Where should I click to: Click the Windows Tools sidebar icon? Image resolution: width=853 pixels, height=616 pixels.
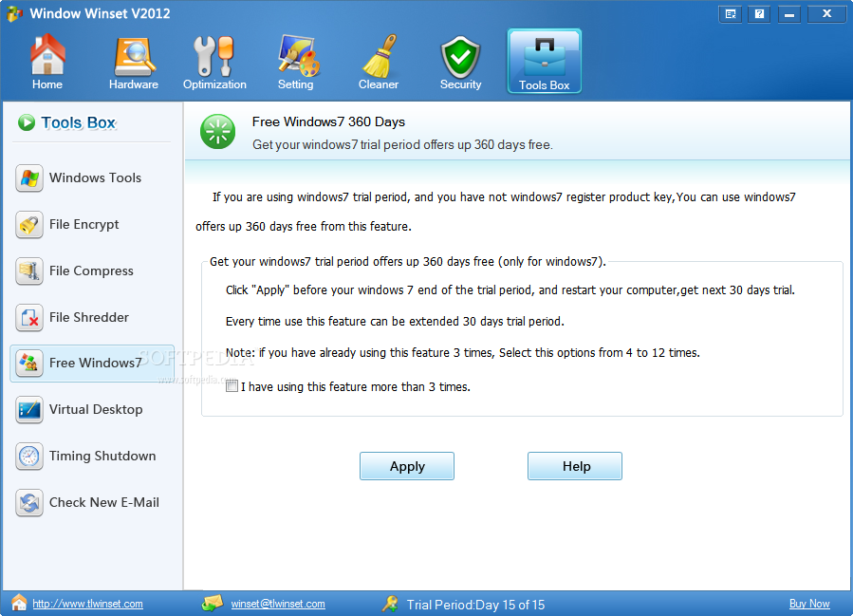(x=29, y=177)
